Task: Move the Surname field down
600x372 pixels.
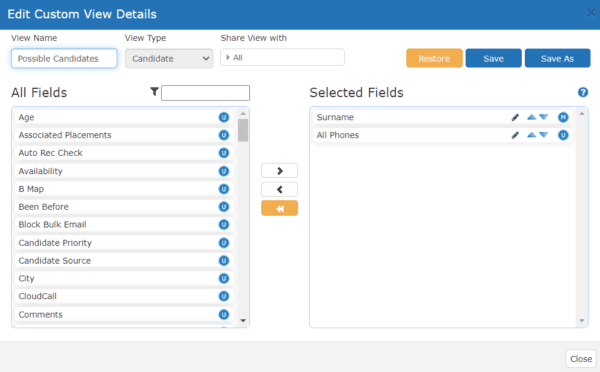Action: coord(544,117)
